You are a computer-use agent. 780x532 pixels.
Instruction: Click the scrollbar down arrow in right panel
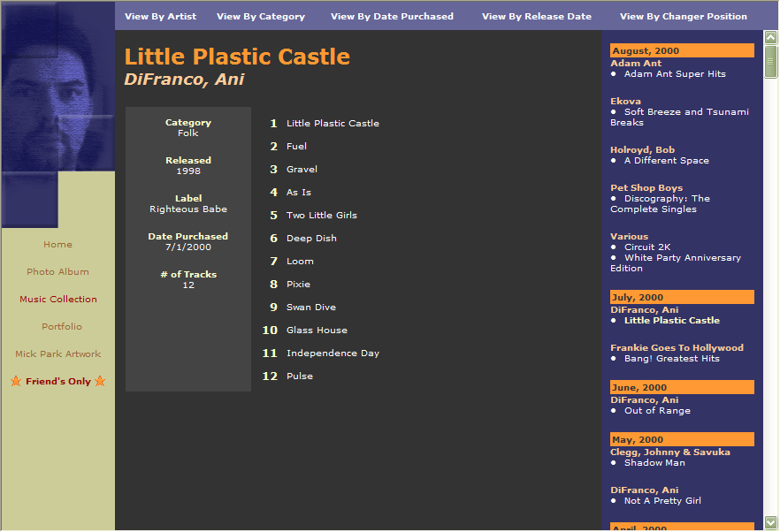tap(770, 522)
